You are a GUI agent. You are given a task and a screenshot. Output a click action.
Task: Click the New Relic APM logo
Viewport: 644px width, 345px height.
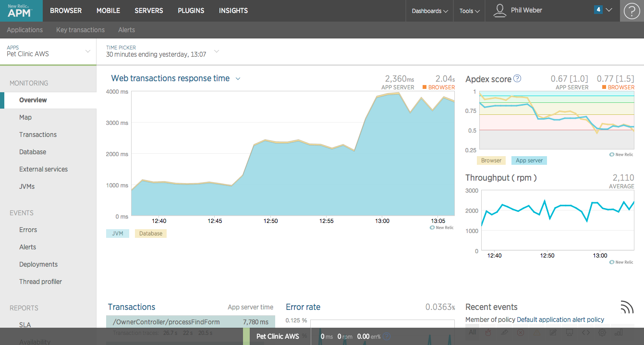21,11
